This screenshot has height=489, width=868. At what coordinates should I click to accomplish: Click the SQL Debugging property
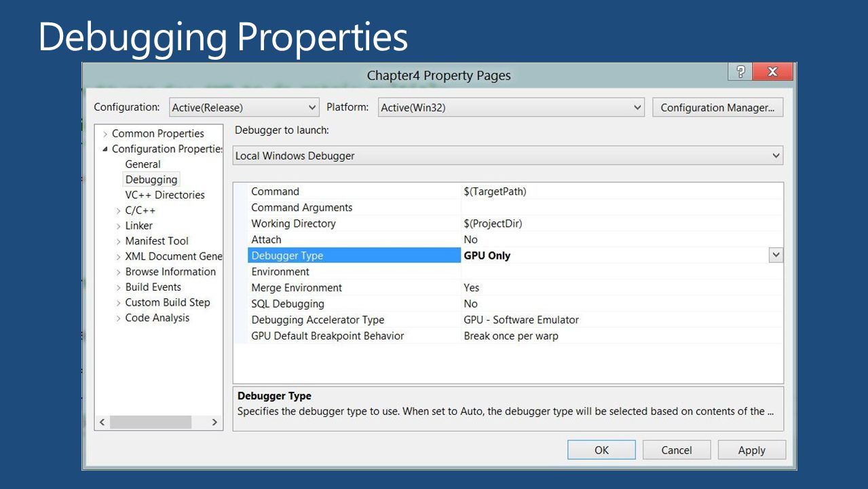[x=288, y=304]
